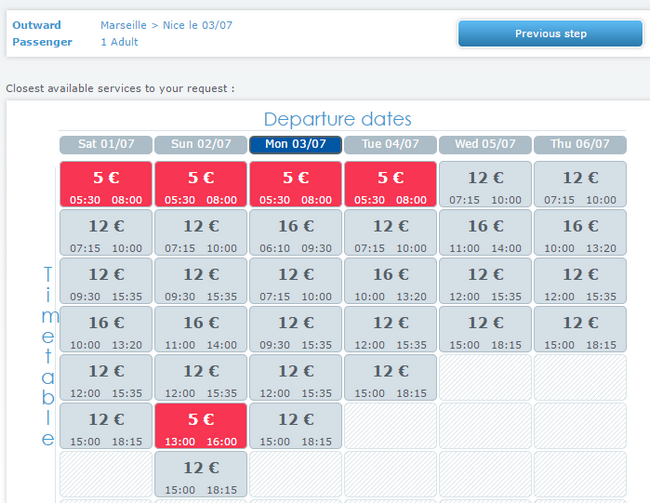Pick Monday 16 € service at 06:10
This screenshot has width=650, height=503.
296,232
